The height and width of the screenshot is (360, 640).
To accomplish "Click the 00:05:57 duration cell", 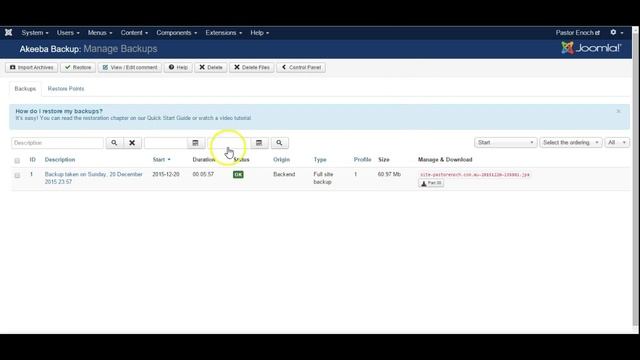I will 203,174.
